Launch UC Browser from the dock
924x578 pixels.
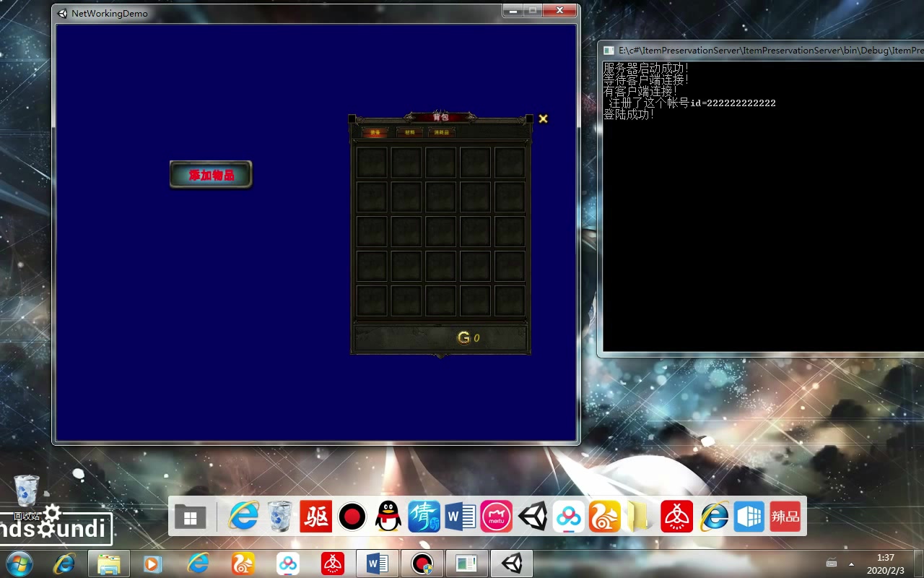pyautogui.click(x=605, y=517)
